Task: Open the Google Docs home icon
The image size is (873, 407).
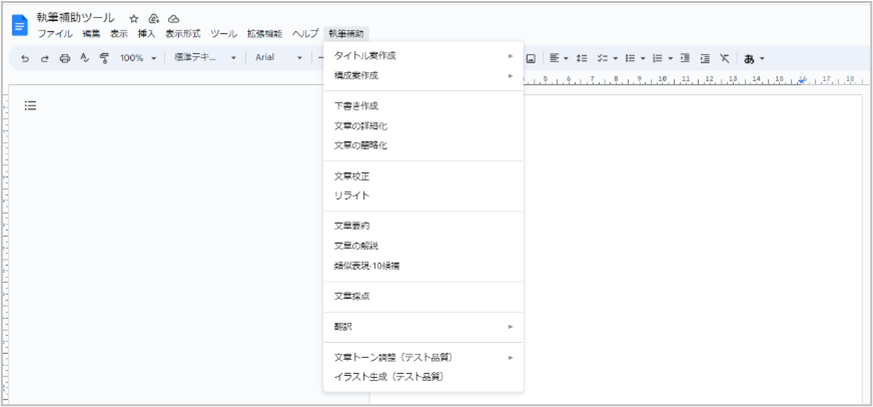Action: 19,25
